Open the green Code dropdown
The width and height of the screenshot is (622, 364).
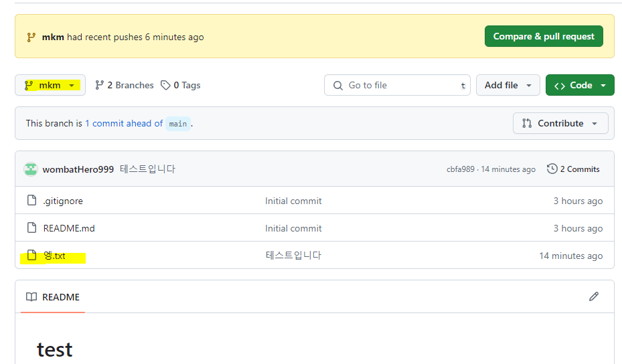(x=580, y=85)
